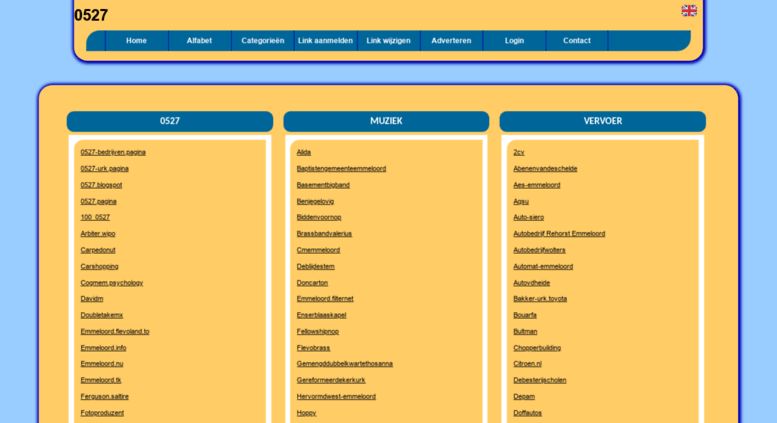This screenshot has width=777, height=423.
Task: Follow the Enserblaaskapel link
Action: tap(322, 315)
